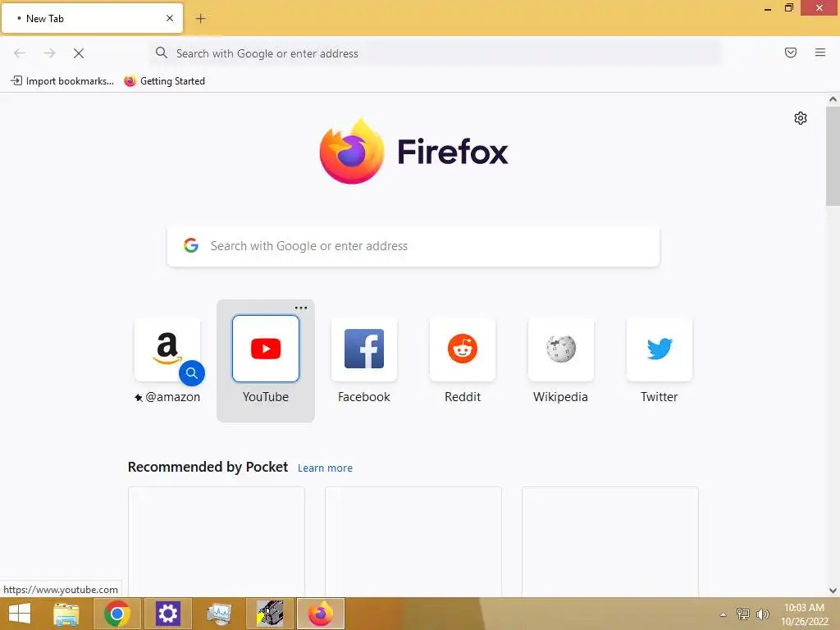Image resolution: width=840 pixels, height=630 pixels.
Task: Open the Getting Started bookmark
Action: 164,81
